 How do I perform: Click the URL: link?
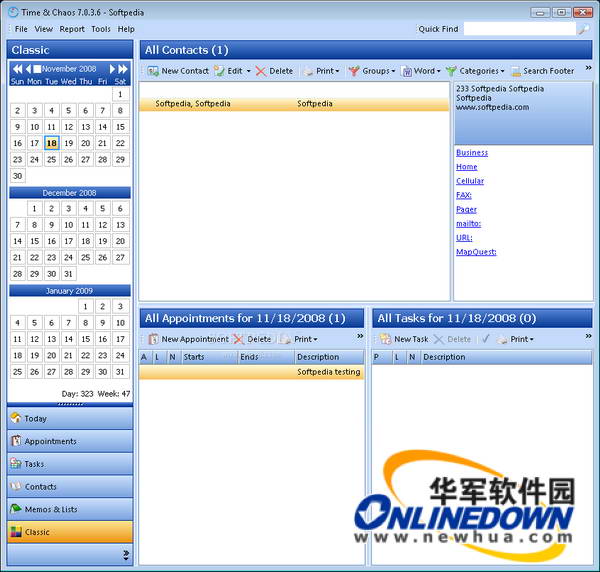(x=464, y=238)
